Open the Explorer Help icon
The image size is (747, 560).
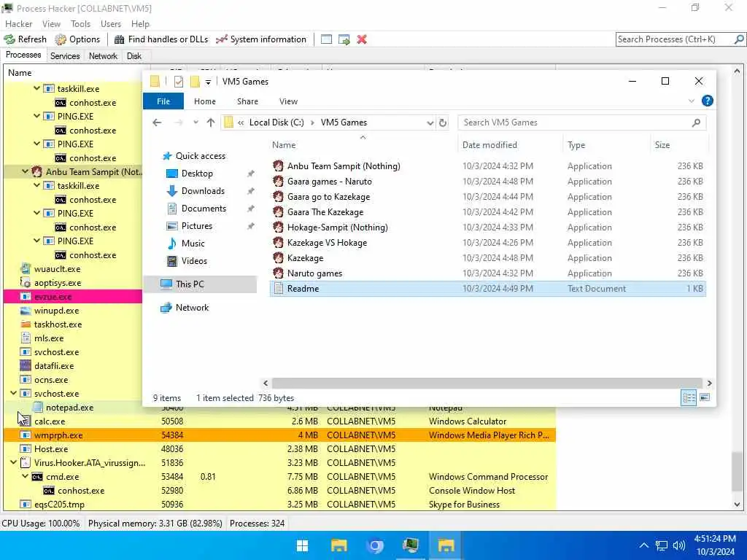708,101
